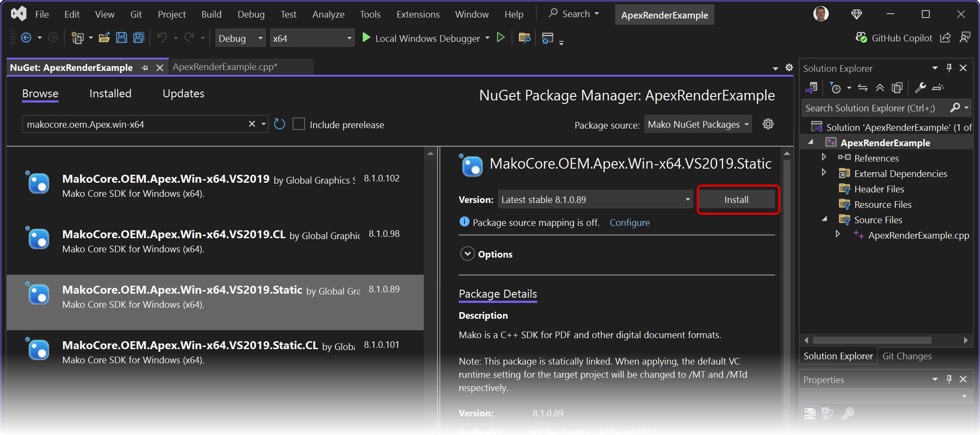The height and width of the screenshot is (435, 980).
Task: Refresh the NuGet package search results
Action: [x=279, y=125]
